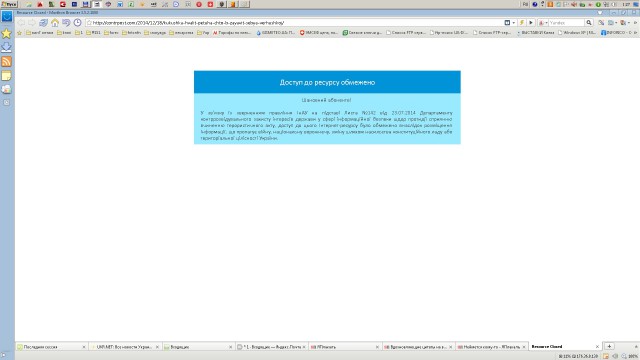The image size is (640, 360).
Task: Go back to the previous page
Action: tap(21, 23)
